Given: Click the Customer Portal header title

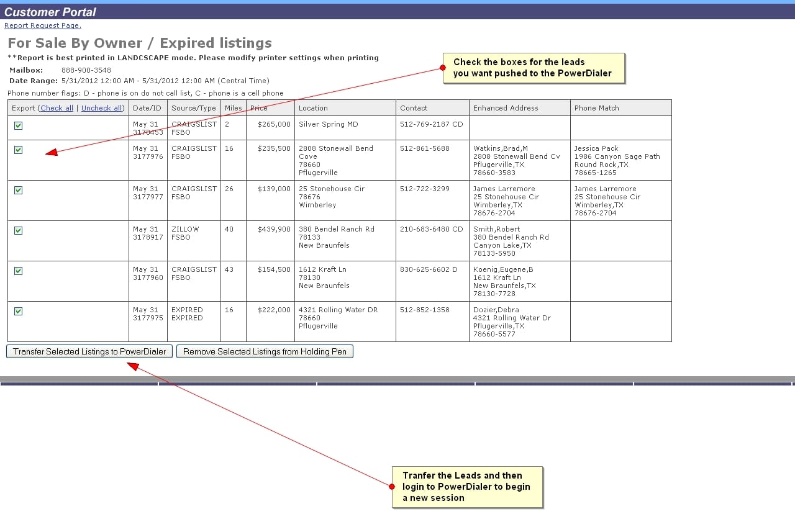Looking at the screenshot, I should pyautogui.click(x=50, y=12).
